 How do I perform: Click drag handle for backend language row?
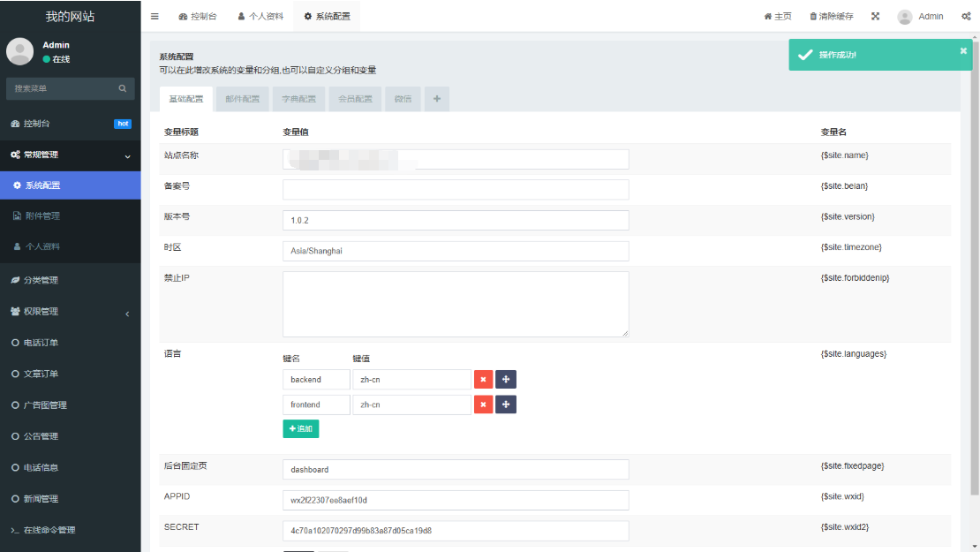click(506, 380)
